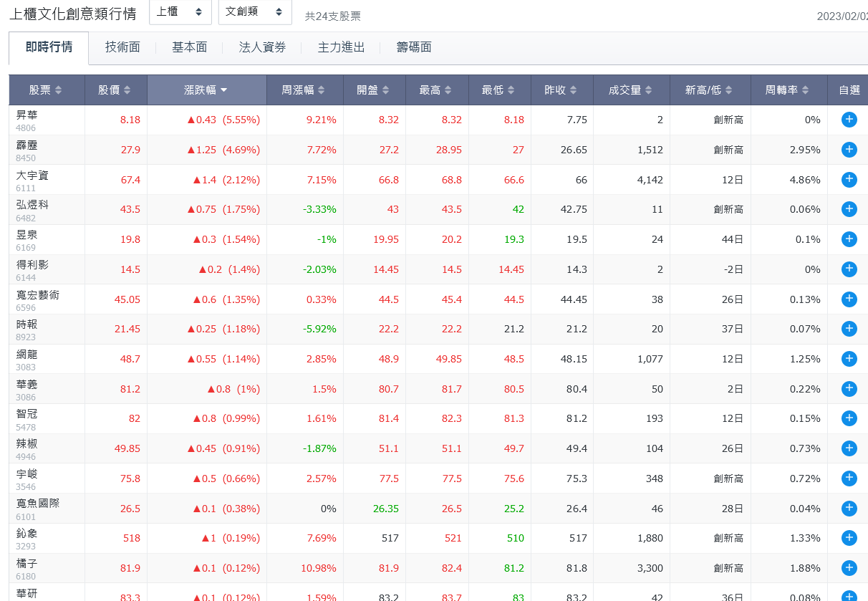Sort table by 開盤 column

[x=374, y=90]
